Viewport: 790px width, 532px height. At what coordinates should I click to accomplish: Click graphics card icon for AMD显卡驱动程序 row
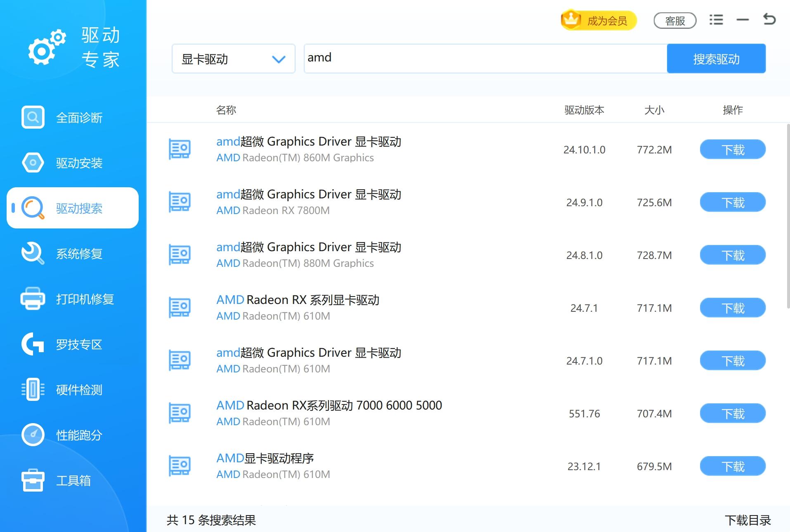point(180,466)
